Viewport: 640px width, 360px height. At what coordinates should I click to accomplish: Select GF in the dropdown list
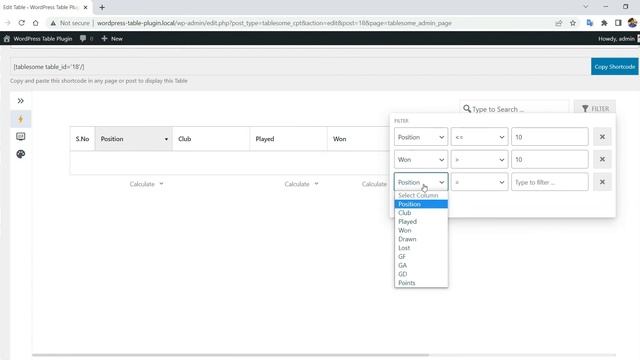point(421,256)
